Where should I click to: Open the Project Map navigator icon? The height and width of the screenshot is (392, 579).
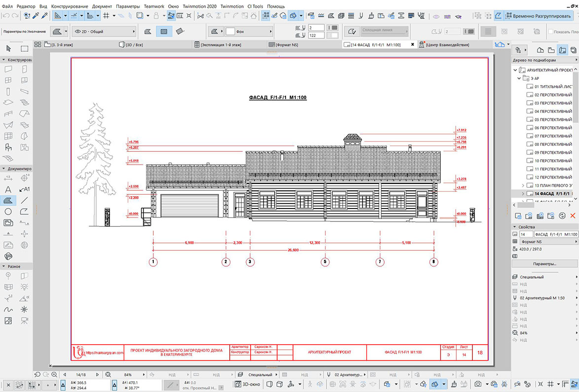540,49
